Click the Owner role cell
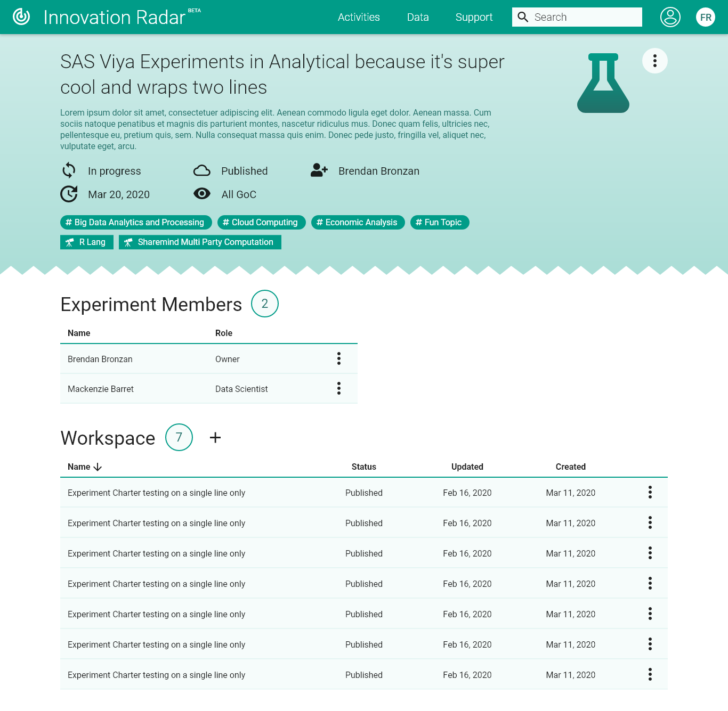The height and width of the screenshot is (711, 728). (228, 359)
